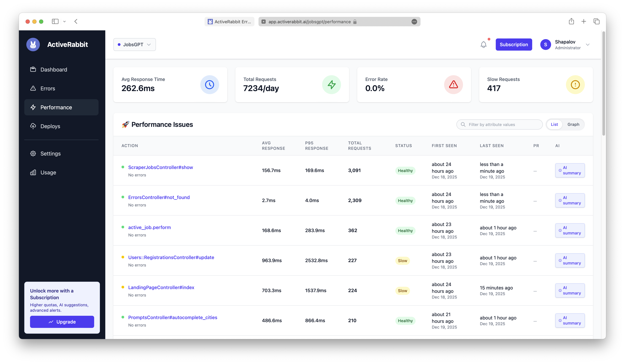Click the Slow Requests alert icon
The height and width of the screenshot is (364, 625).
[x=575, y=85]
